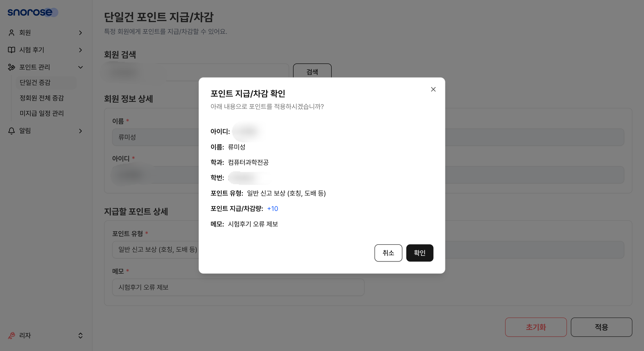Click the notification bell icon
This screenshot has width=644, height=351.
click(11, 131)
